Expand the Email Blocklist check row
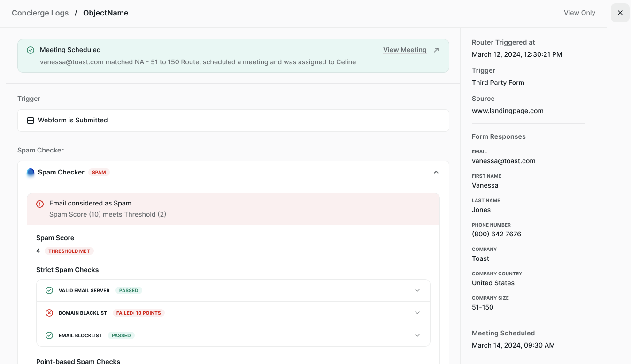 417,335
